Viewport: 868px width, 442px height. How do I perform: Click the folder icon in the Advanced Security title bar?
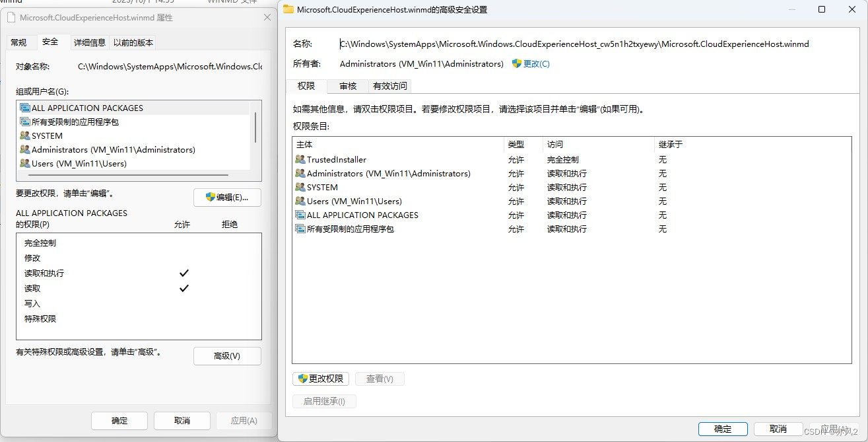(x=288, y=9)
